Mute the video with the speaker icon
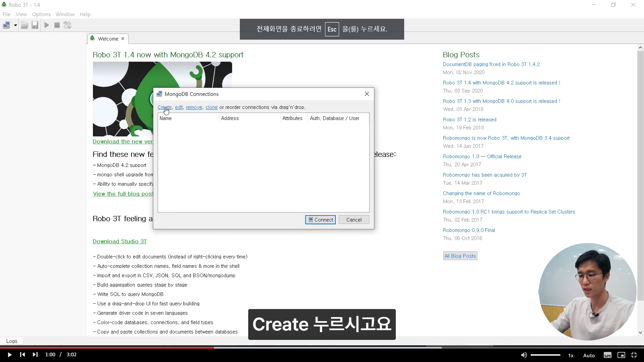The image size is (644, 362). click(524, 355)
